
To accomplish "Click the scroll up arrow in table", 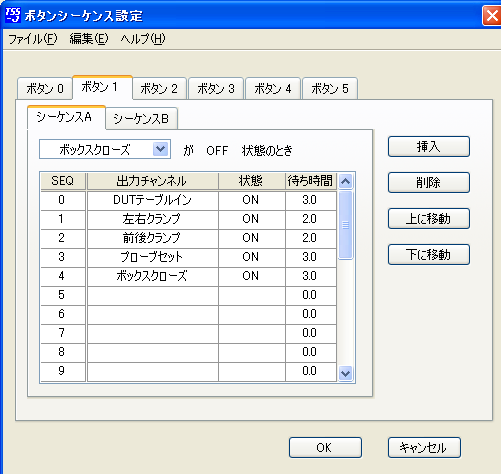I will [345, 181].
